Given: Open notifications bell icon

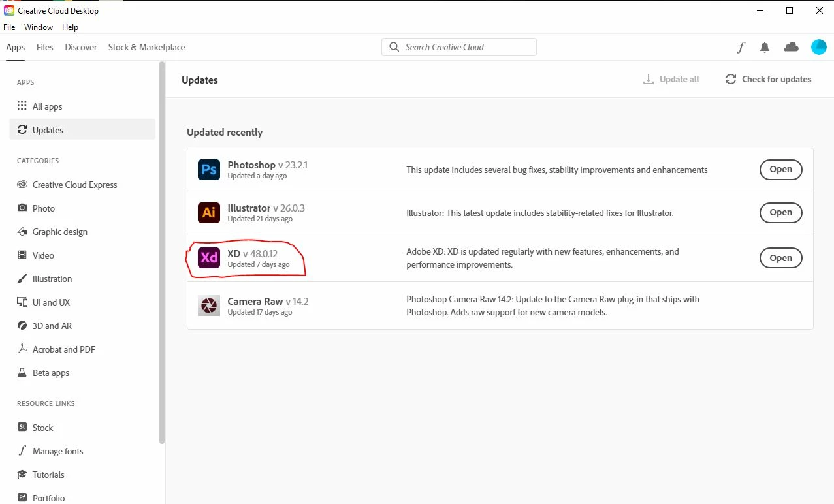Looking at the screenshot, I should pyautogui.click(x=765, y=47).
